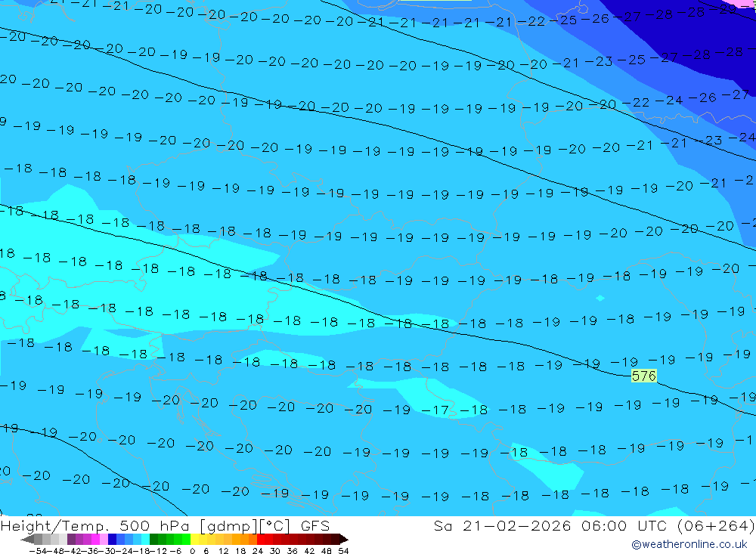
Task: Pick the dark blue swatch in the color scale
Action: click(x=112, y=539)
